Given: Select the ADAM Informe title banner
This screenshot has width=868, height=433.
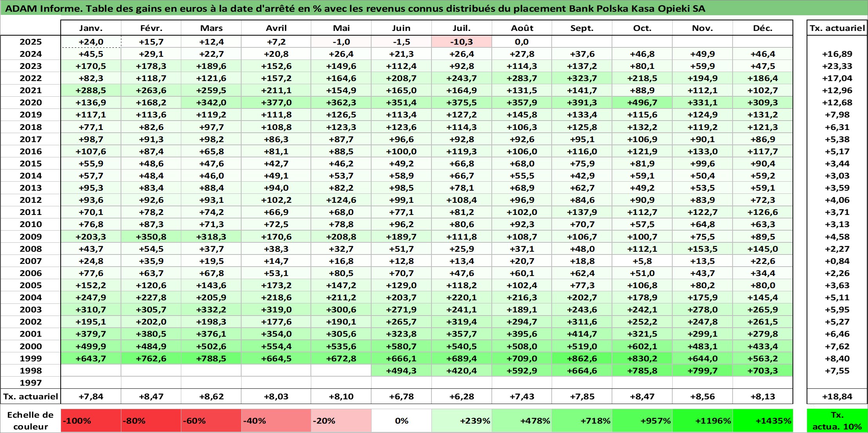Looking at the screenshot, I should (434, 8).
